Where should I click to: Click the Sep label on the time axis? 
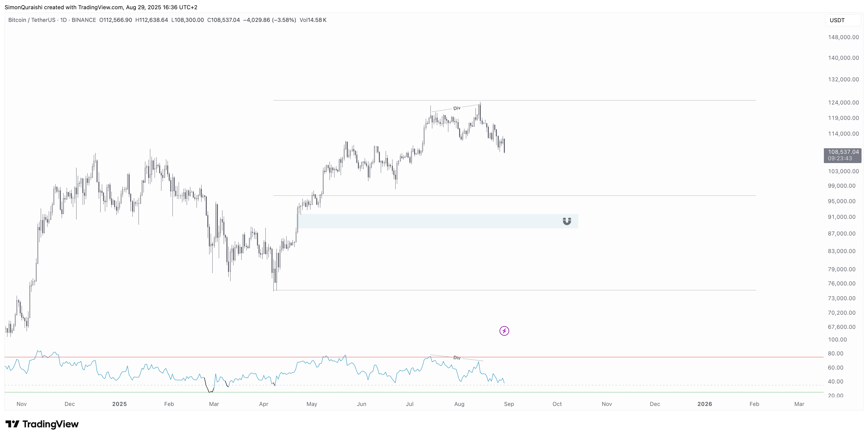tap(509, 404)
